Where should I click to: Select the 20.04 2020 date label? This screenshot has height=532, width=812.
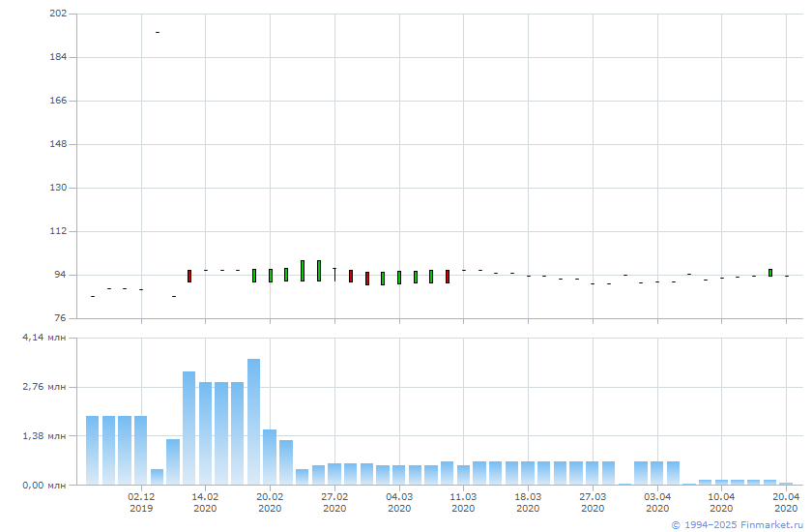point(786,502)
